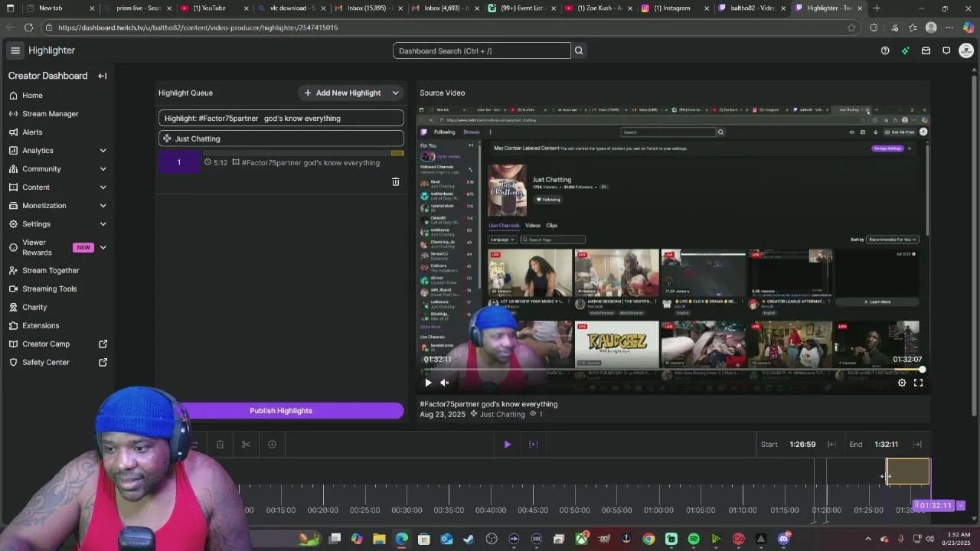Open Spotify from the taskbar
Image resolution: width=980 pixels, height=551 pixels.
694,539
